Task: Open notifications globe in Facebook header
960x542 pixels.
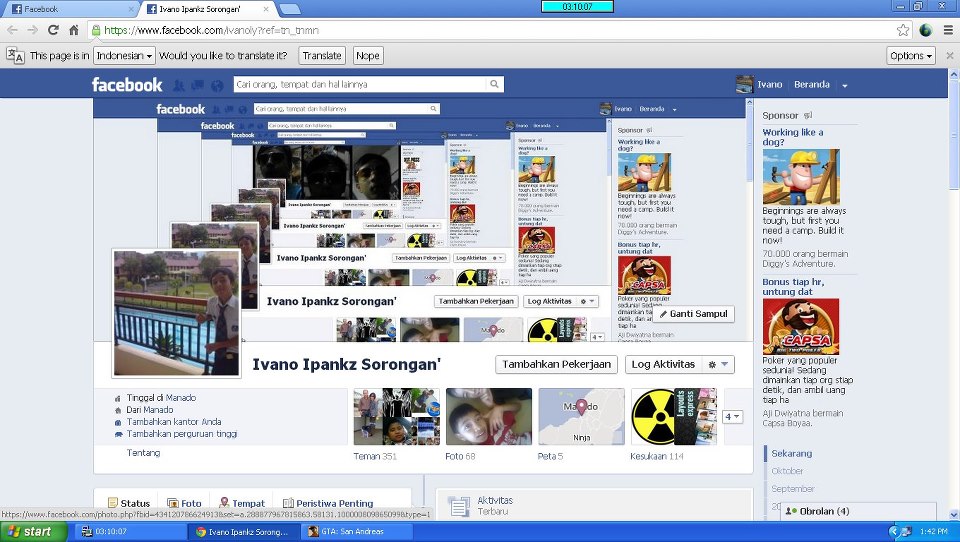Action: point(217,85)
